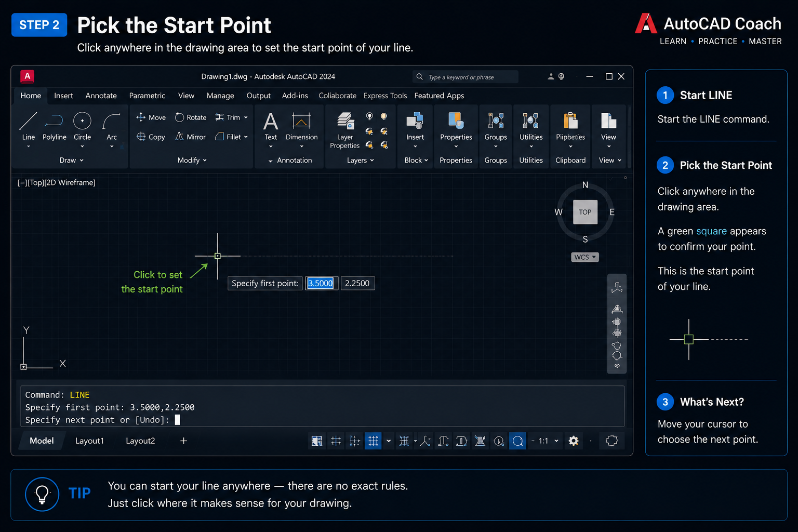Open Layer Properties manager
Viewport: 798px width, 532px height.
click(x=345, y=130)
